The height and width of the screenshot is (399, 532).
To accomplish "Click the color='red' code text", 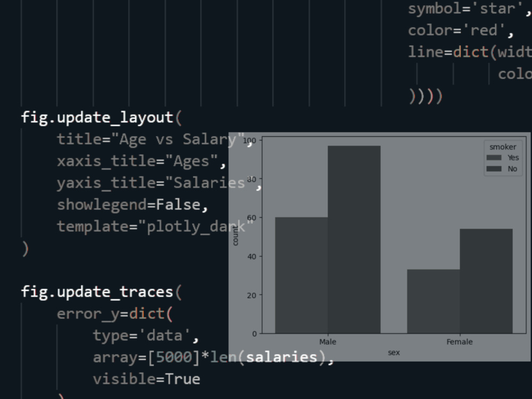I will (x=461, y=30).
